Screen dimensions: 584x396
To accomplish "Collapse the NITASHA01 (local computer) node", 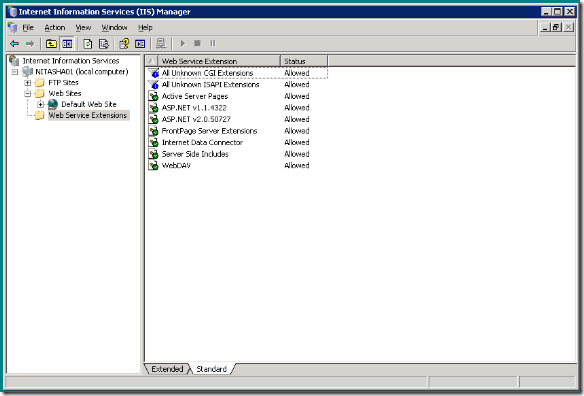I will [x=15, y=72].
